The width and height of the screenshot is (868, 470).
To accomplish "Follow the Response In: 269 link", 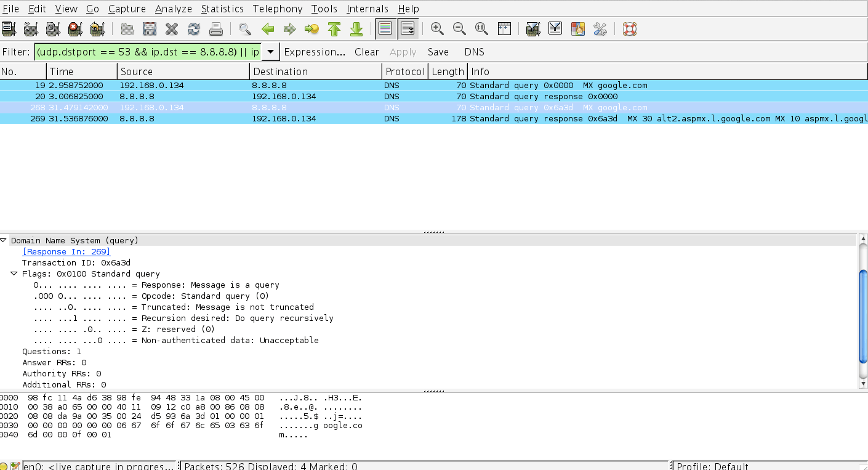I will [66, 251].
